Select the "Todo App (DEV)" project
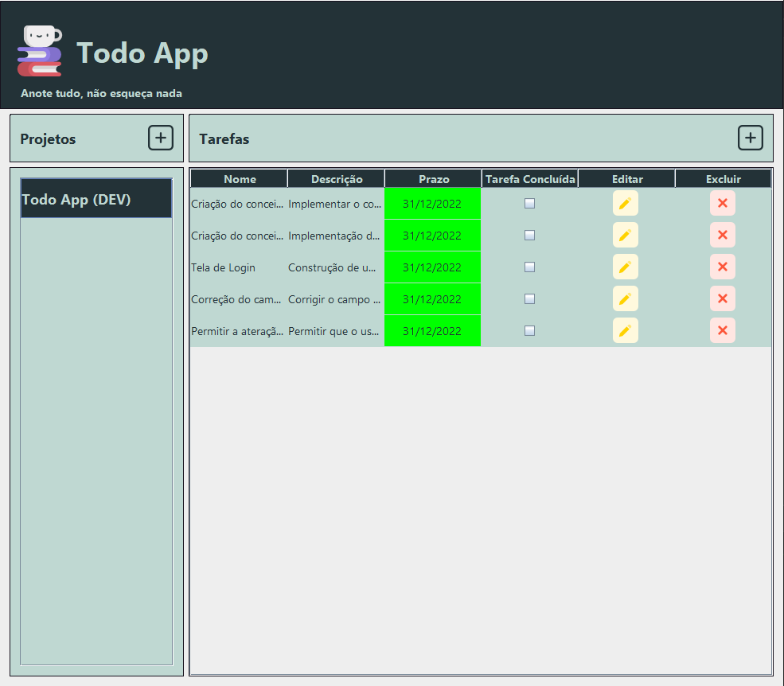The width and height of the screenshot is (784, 686). point(96,199)
